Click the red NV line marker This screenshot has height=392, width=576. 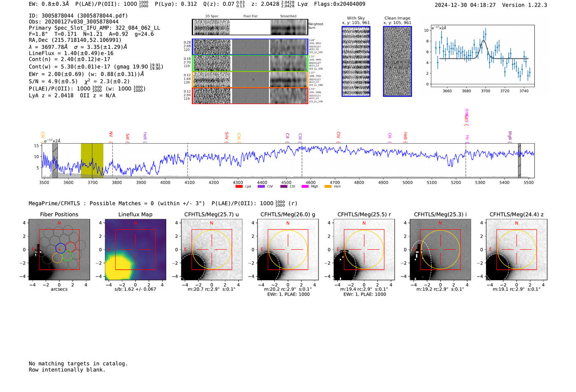point(111,136)
